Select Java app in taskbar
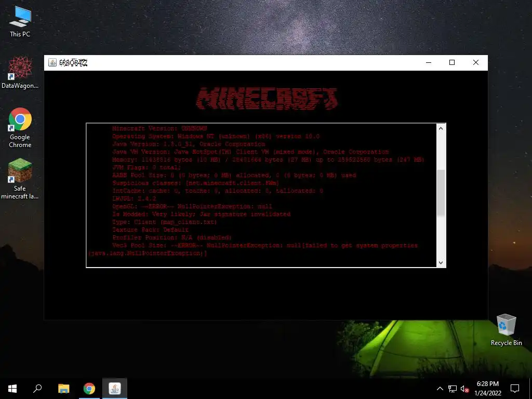532x399 pixels. coord(115,389)
